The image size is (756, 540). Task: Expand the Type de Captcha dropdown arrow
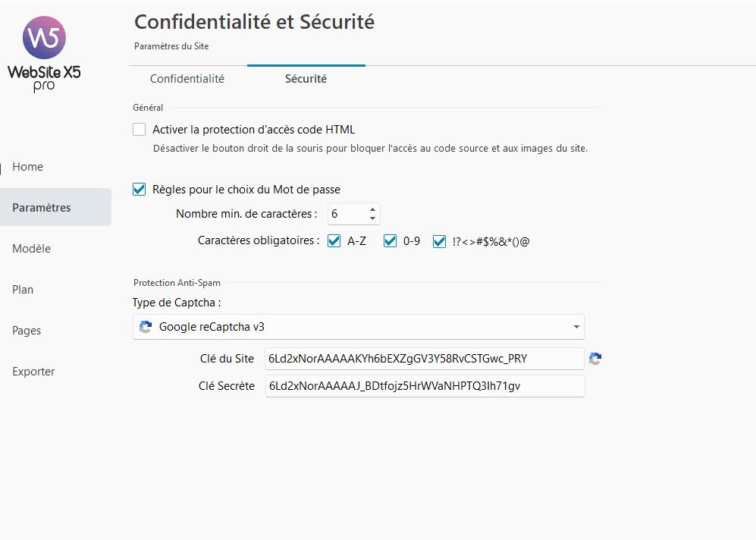click(x=577, y=328)
